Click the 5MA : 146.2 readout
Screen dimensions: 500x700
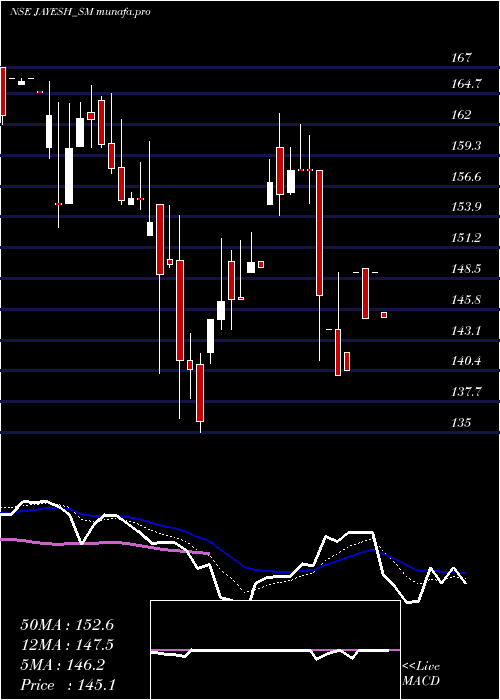(62, 665)
